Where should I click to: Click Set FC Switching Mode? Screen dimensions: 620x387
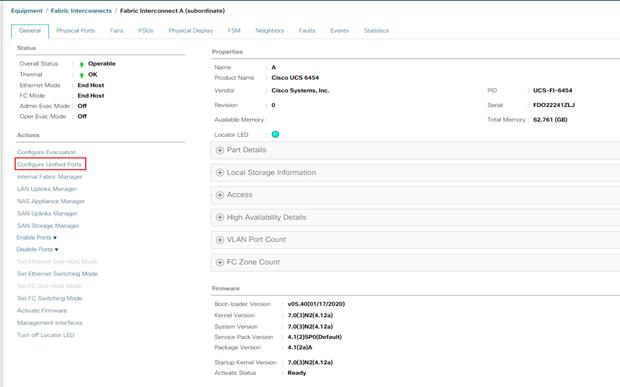(50, 298)
